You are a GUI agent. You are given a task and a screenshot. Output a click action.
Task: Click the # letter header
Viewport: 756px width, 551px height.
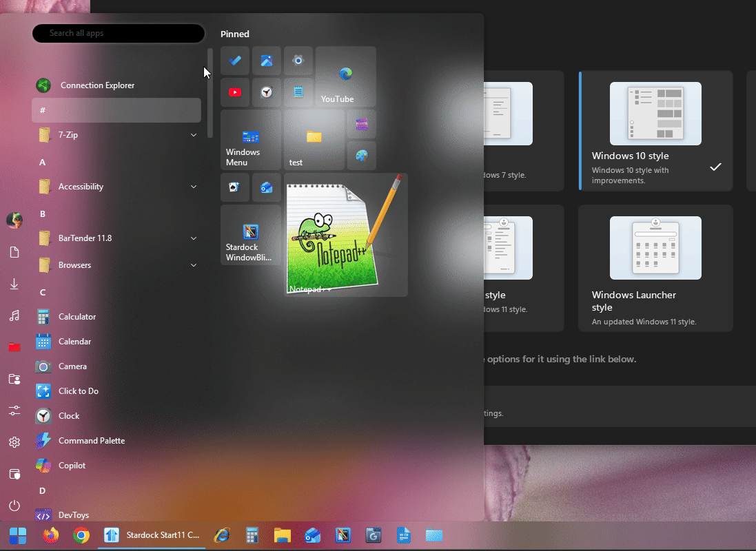pos(116,110)
